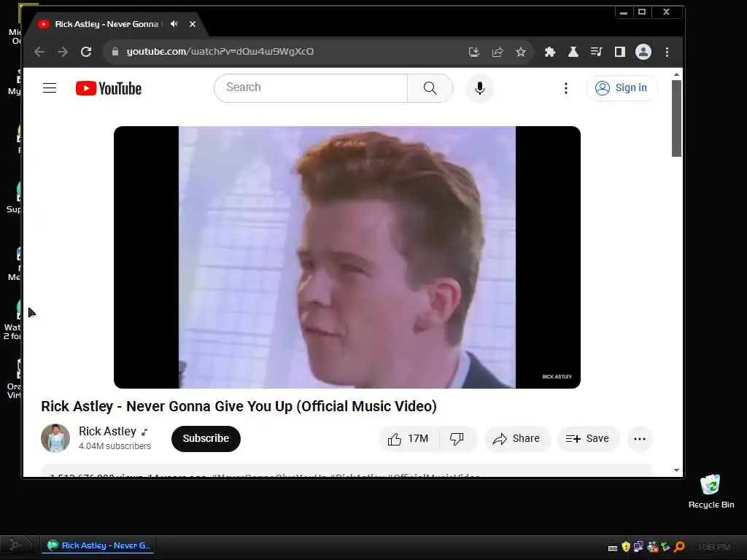Open the Rick Astley channel avatar
Viewport: 747px width, 560px height.
55,438
